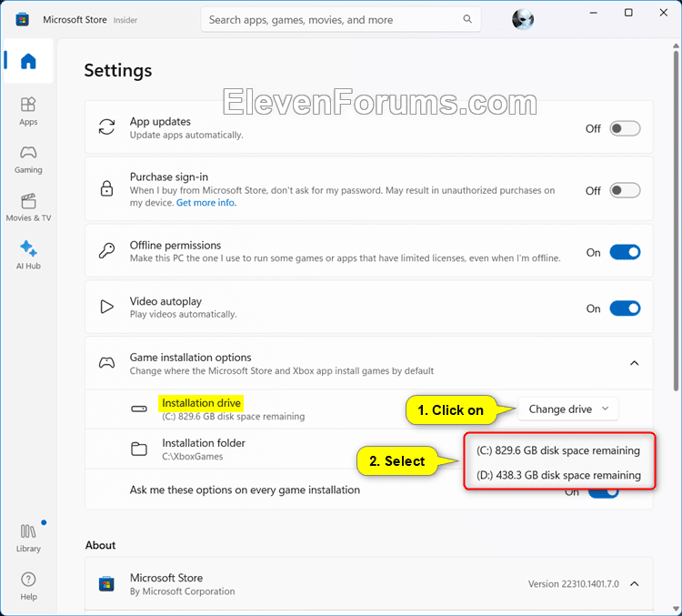Go to the Gaming section
Image resolution: width=682 pixels, height=616 pixels.
coord(28,160)
